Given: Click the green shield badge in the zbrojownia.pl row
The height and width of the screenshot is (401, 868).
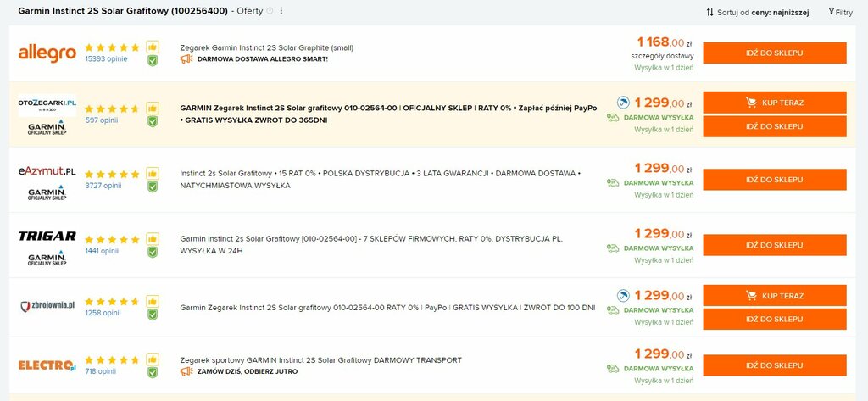Looking at the screenshot, I should tap(153, 315).
